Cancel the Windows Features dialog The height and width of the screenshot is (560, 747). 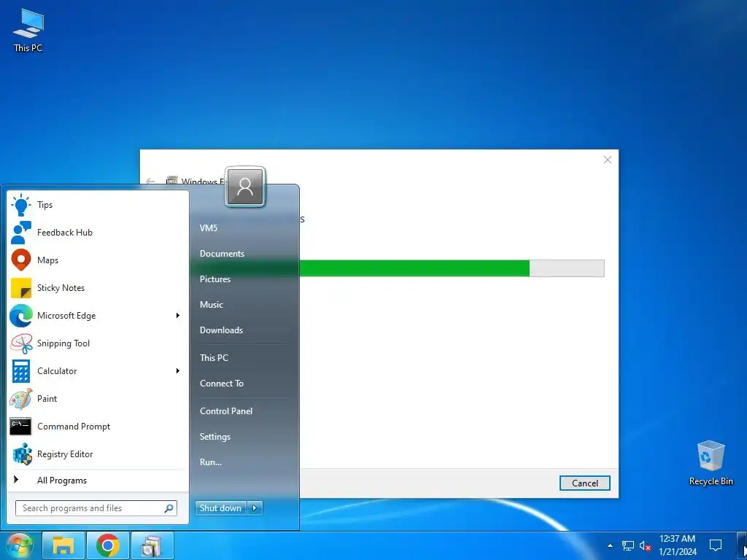point(584,483)
